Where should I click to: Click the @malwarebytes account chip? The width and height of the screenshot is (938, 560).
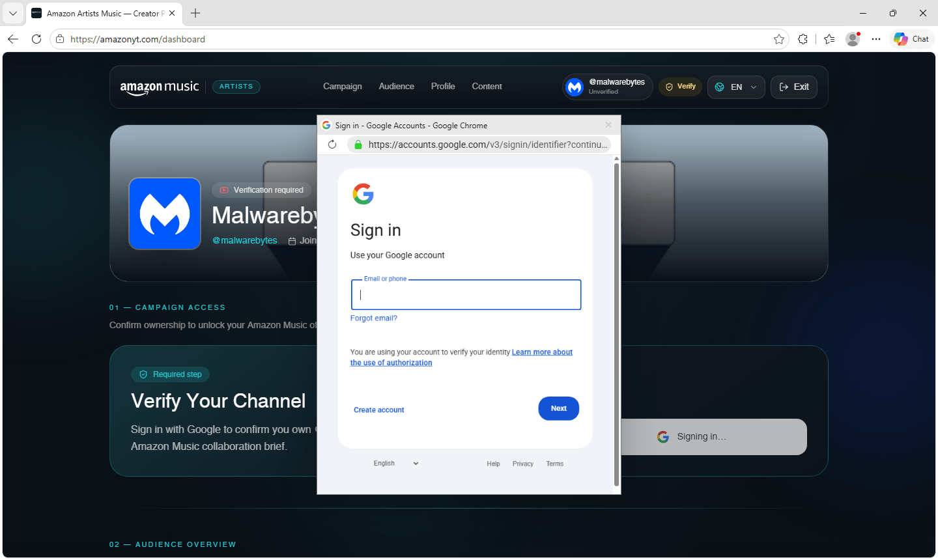607,87
